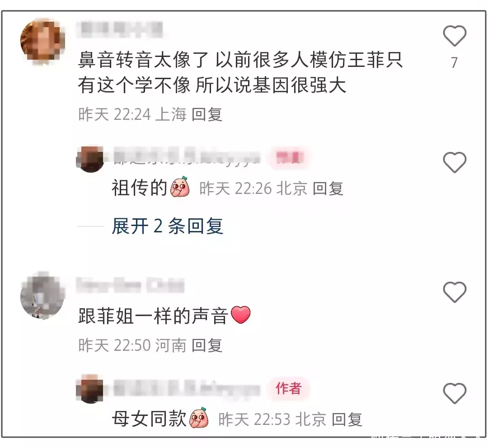Select the comment text 鼻音转音太像了
This screenshot has height=448, width=488.
143,60
